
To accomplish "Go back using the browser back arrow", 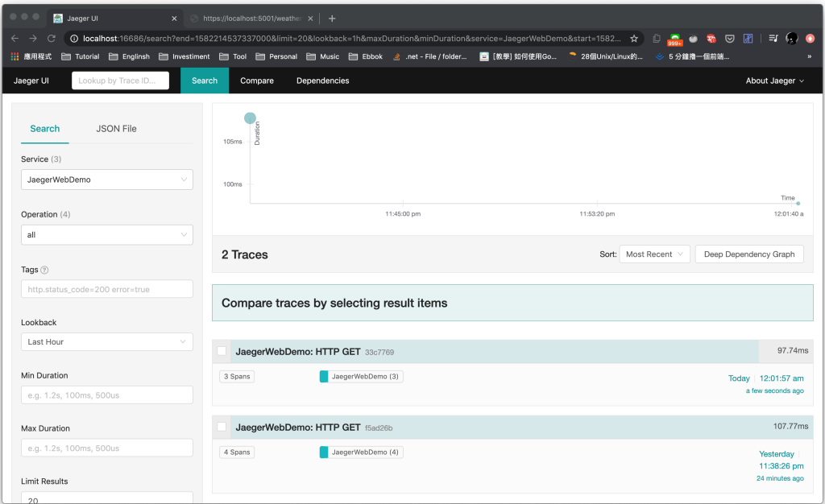I will coord(15,39).
